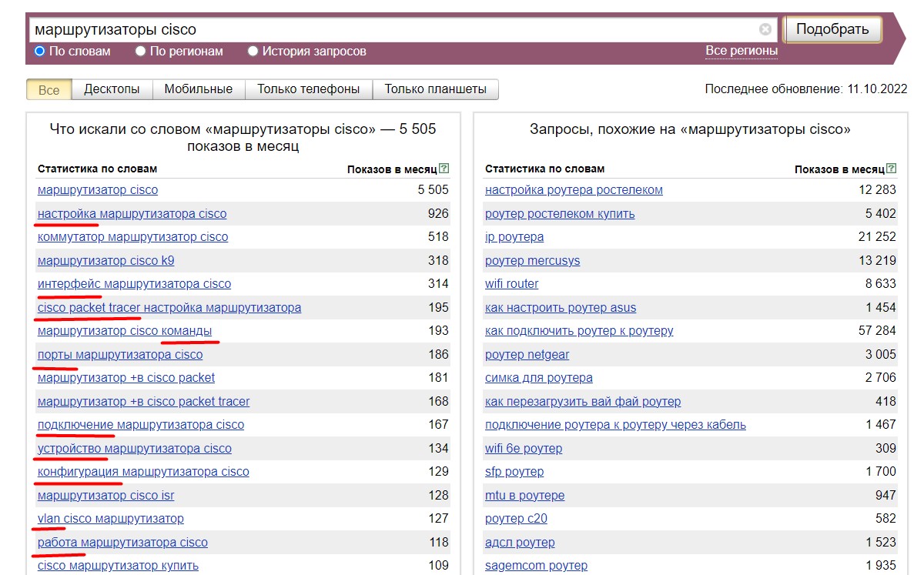
Task: Switch to the 'Только планшеты' tab
Action: pyautogui.click(x=436, y=89)
